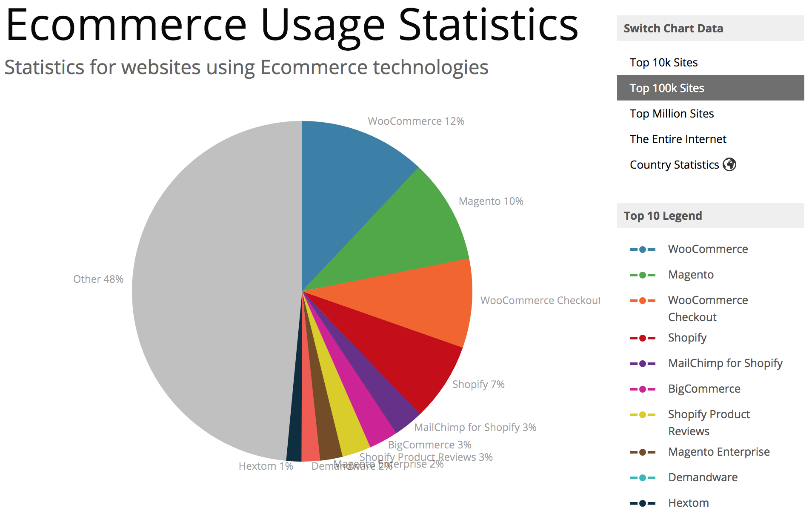Click the orange WooCommerce Checkout legend marker

[643, 301]
